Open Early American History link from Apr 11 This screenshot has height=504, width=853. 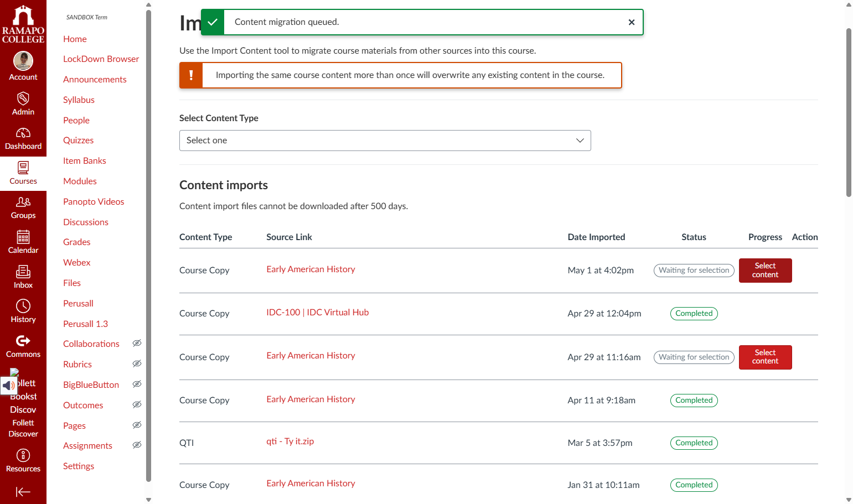(311, 399)
